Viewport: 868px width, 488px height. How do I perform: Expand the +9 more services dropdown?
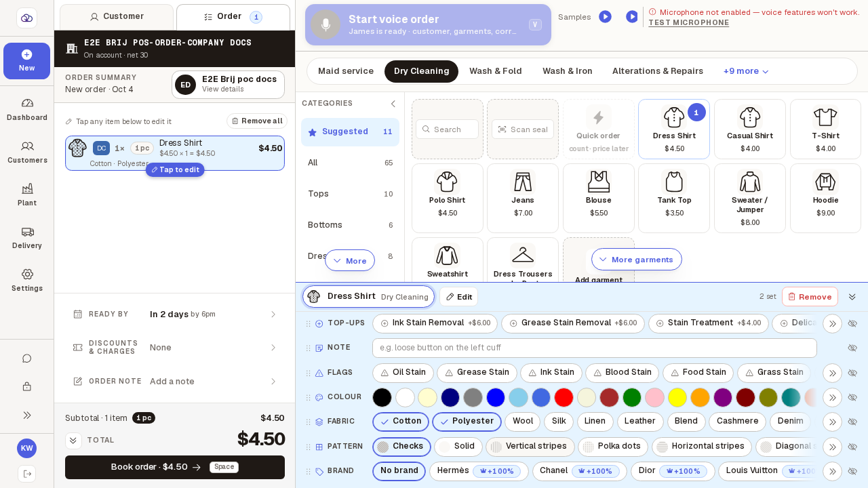[746, 71]
